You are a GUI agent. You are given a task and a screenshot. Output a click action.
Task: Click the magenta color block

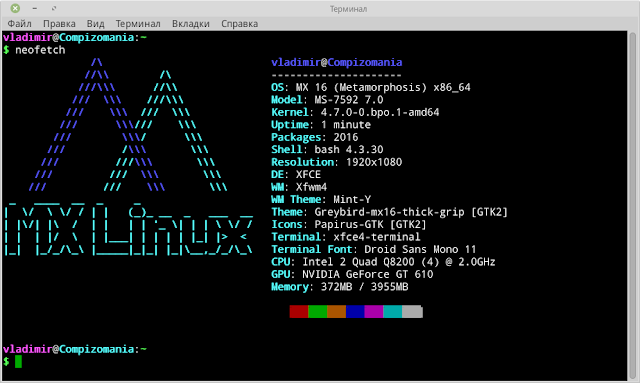point(374,312)
